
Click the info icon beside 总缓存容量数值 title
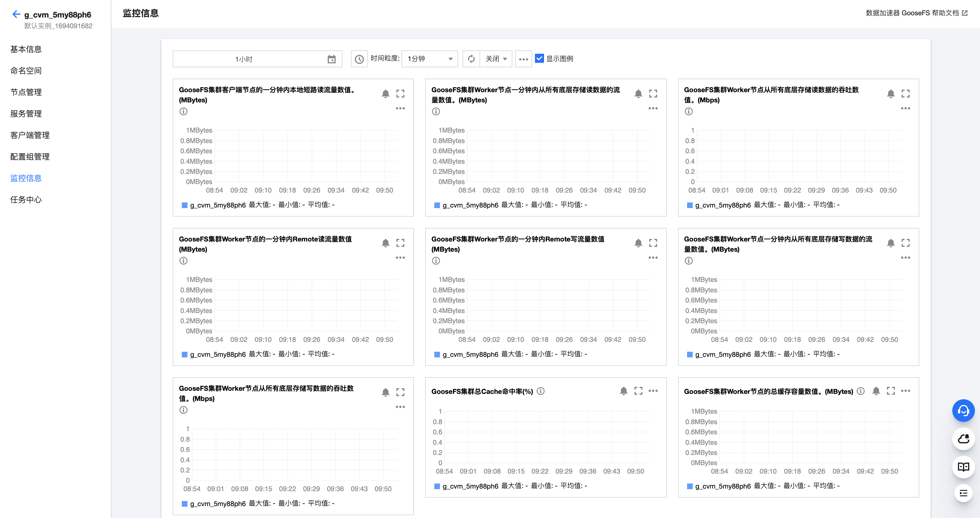click(861, 391)
